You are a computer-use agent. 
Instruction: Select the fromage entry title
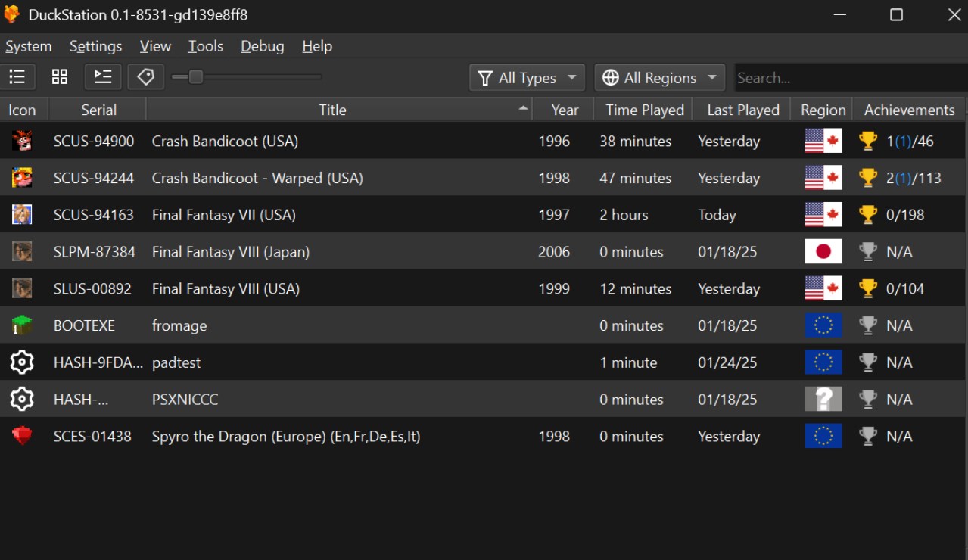pos(179,326)
